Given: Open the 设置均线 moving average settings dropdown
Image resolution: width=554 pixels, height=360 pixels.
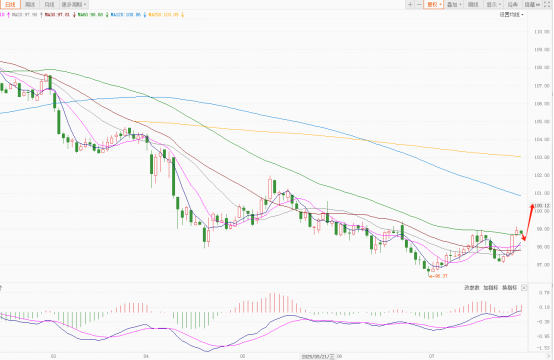Looking at the screenshot, I should pos(511,15).
